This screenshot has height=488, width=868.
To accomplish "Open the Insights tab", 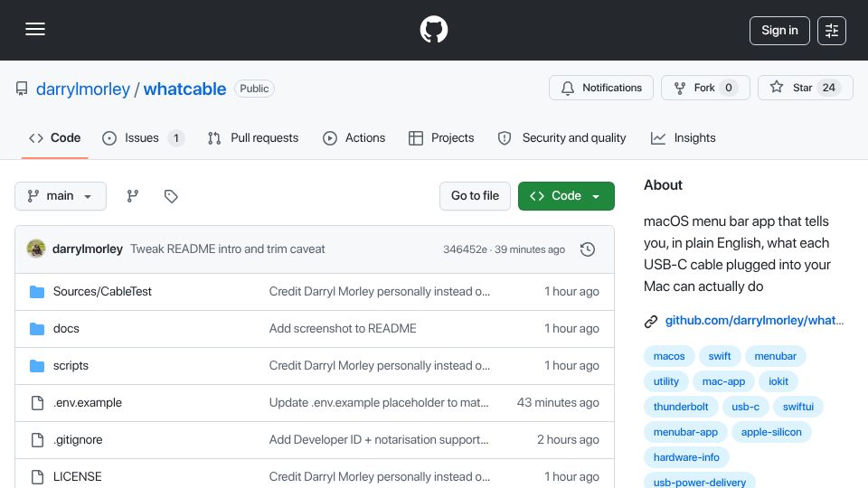I will [684, 137].
